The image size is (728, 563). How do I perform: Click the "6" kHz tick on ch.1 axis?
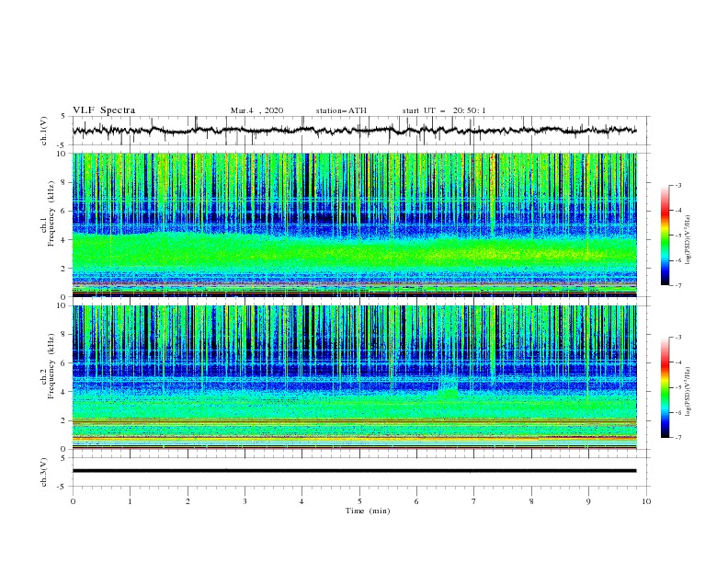pyautogui.click(x=64, y=211)
